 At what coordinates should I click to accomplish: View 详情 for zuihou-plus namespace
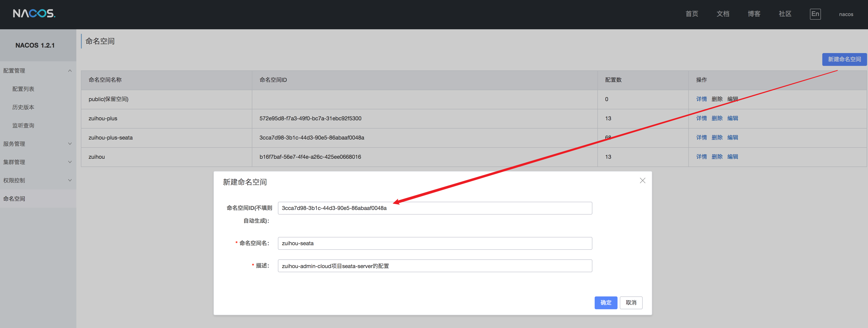[x=702, y=118]
